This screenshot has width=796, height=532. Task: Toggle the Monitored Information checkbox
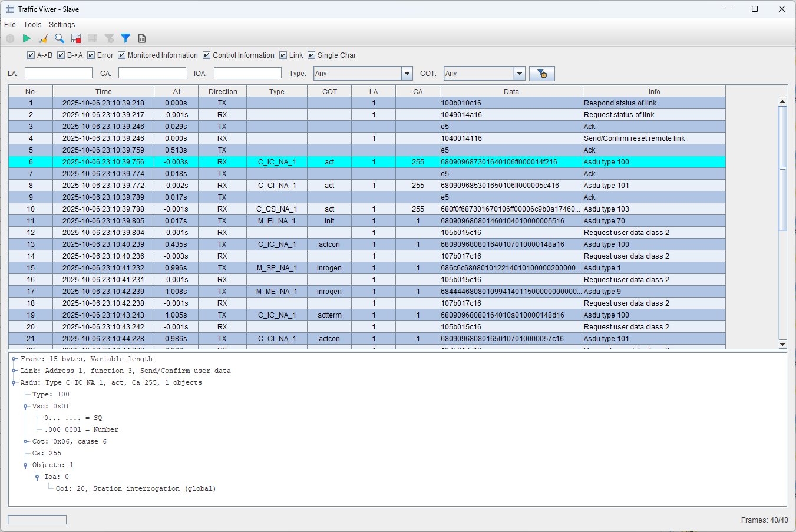point(122,55)
